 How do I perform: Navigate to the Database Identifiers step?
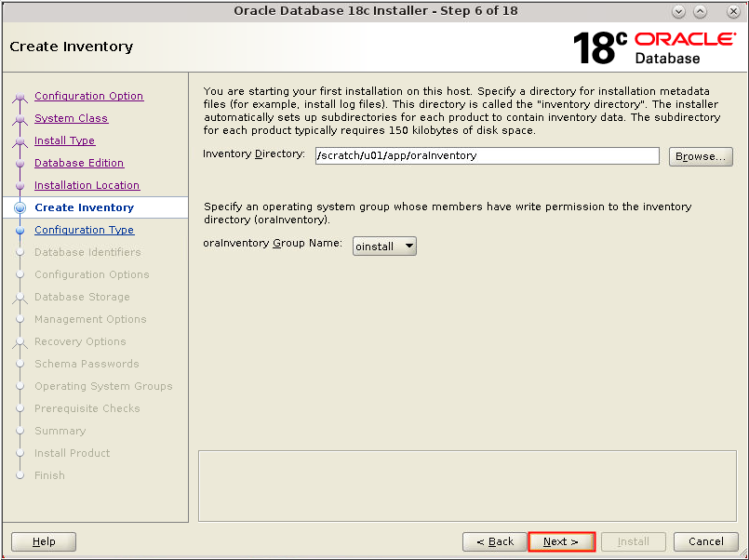click(x=87, y=252)
